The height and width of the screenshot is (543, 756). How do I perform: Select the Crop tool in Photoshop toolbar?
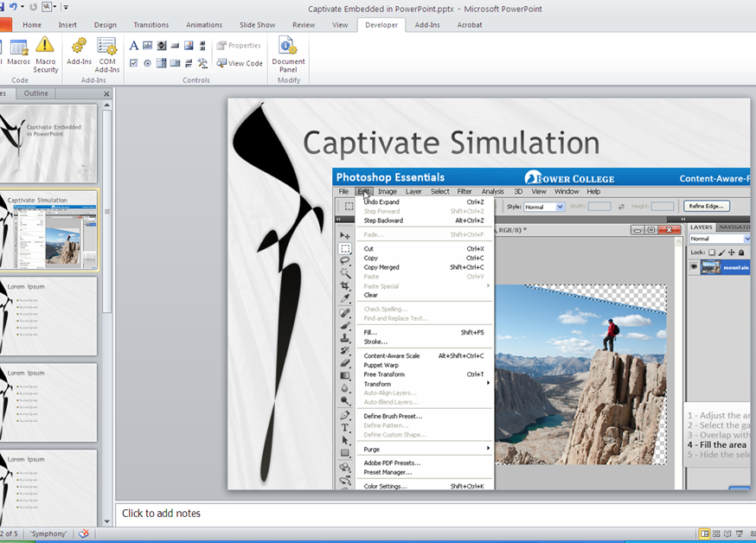[345, 286]
